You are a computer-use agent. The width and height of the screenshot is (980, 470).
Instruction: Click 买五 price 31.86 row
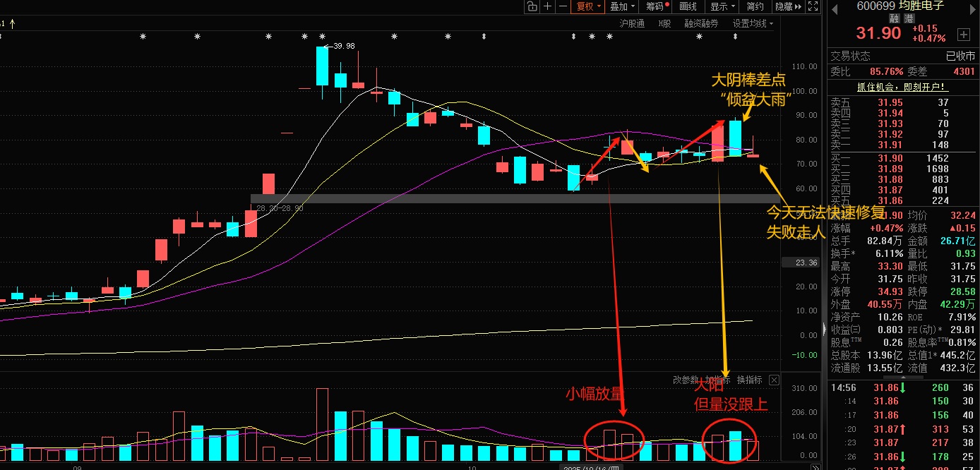pos(902,200)
